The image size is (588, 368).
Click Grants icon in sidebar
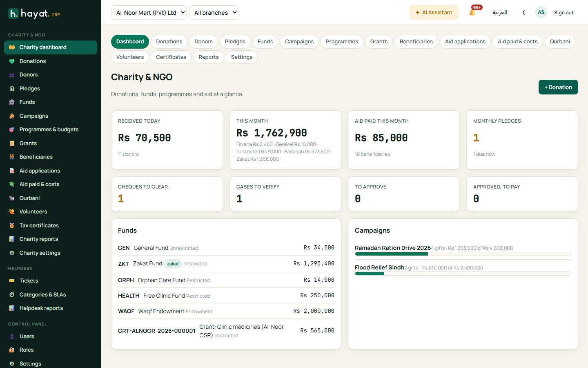[12, 144]
